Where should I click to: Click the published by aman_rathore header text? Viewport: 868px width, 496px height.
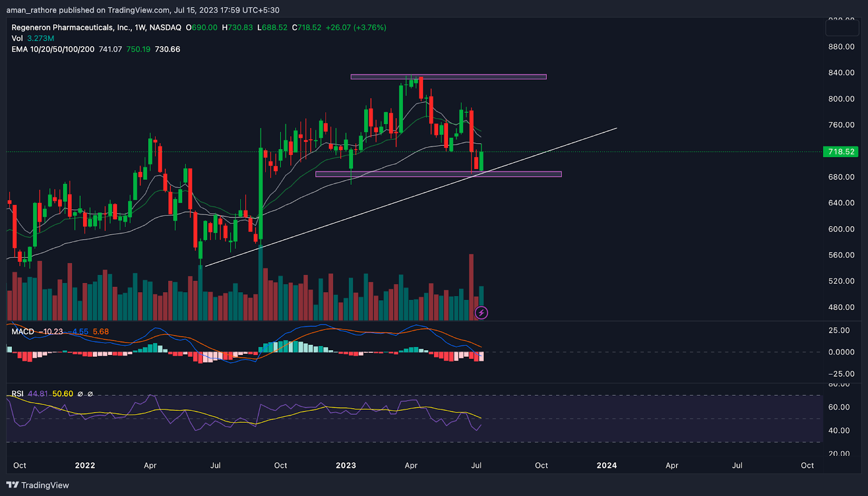click(143, 10)
